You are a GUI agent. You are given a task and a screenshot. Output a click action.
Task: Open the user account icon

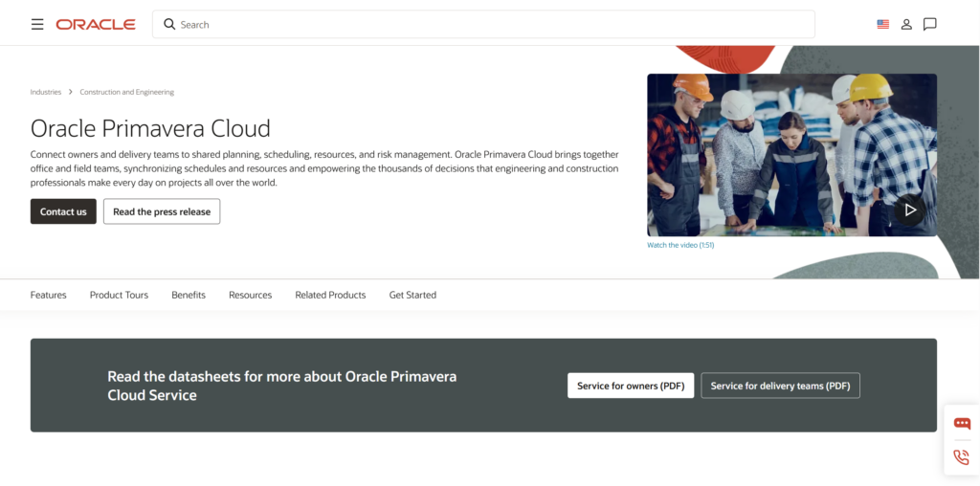click(x=906, y=24)
